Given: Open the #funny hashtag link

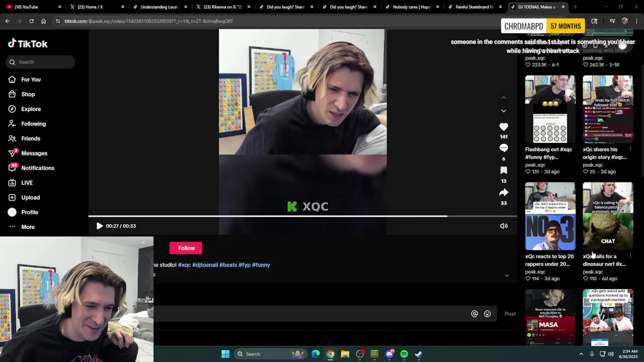Looking at the screenshot, I should point(261,265).
